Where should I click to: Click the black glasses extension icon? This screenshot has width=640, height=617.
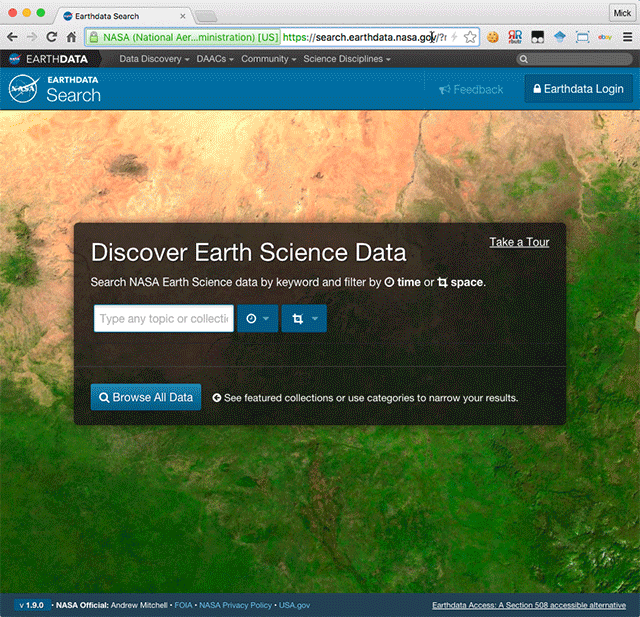coord(538,38)
